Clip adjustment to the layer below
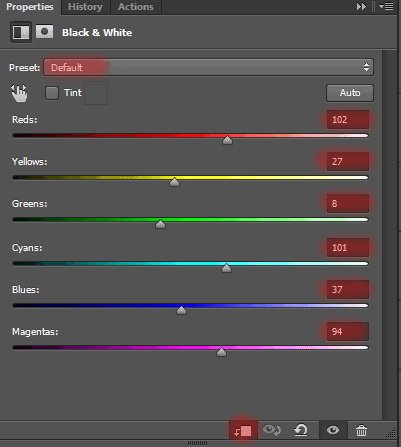Screen dimensions: 401x447 point(243,431)
